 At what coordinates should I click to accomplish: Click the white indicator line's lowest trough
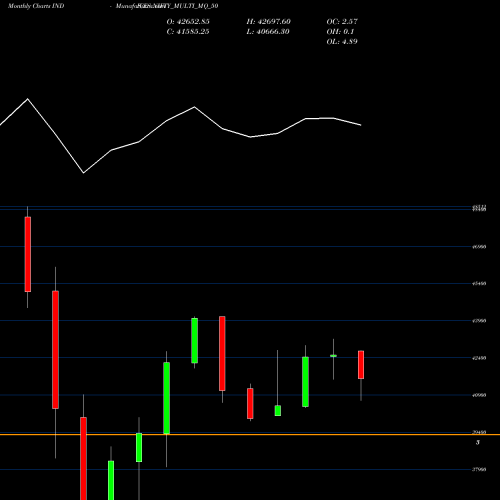click(x=83, y=173)
